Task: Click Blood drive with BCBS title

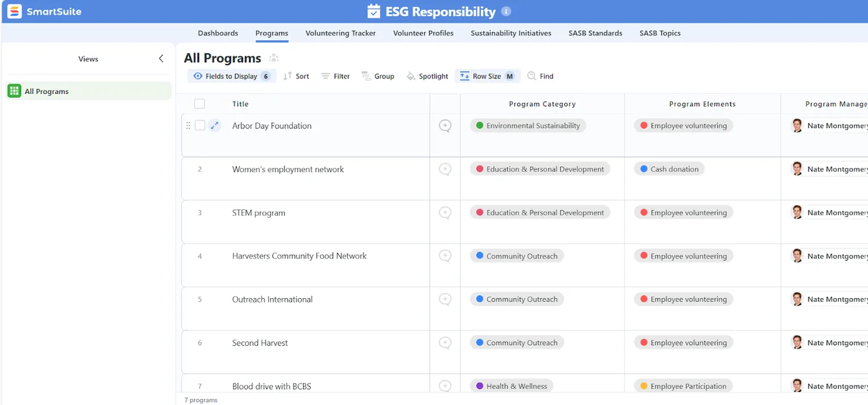Action: [271, 386]
